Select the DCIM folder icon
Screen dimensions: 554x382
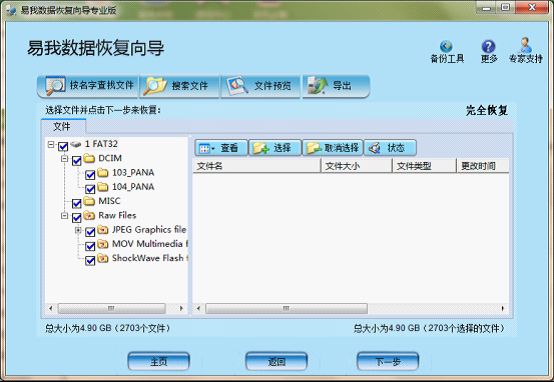tap(89, 158)
